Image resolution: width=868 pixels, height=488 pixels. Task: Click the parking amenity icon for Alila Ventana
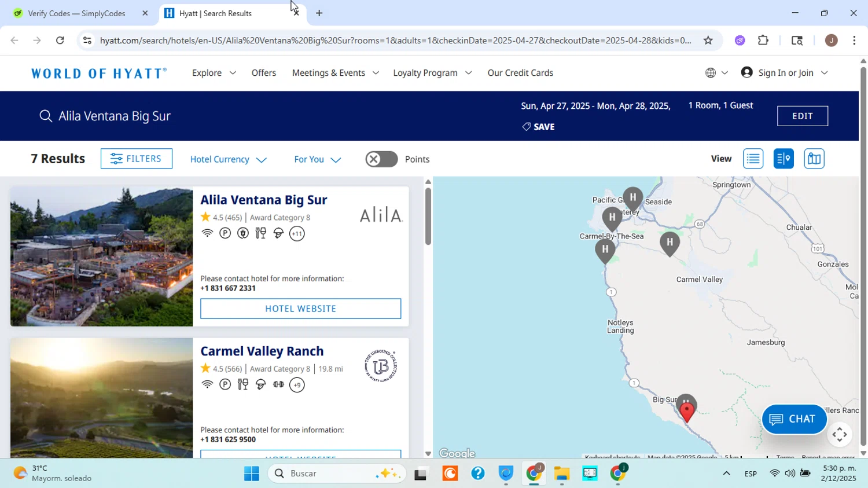click(225, 233)
